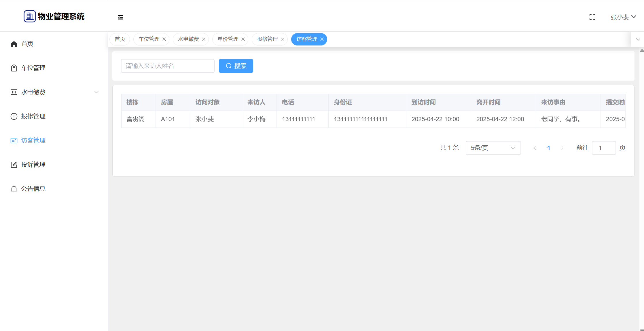Image resolution: width=644 pixels, height=331 pixels.
Task: Click the 搜索 button
Action: pyautogui.click(x=236, y=66)
